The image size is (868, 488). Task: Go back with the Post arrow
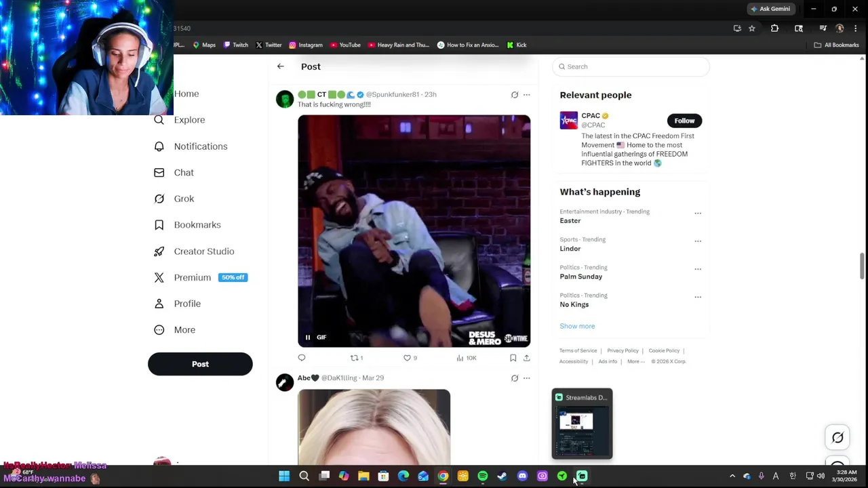click(x=280, y=66)
